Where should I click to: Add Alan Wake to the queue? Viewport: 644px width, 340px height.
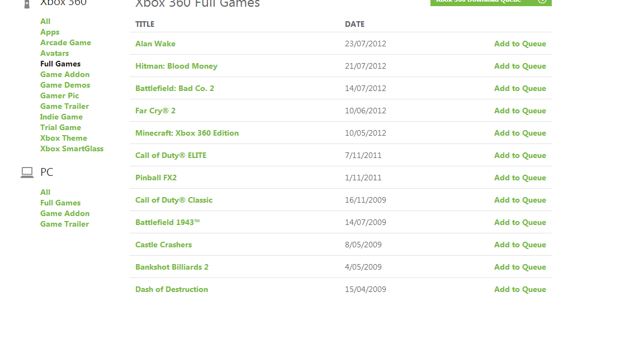(520, 44)
